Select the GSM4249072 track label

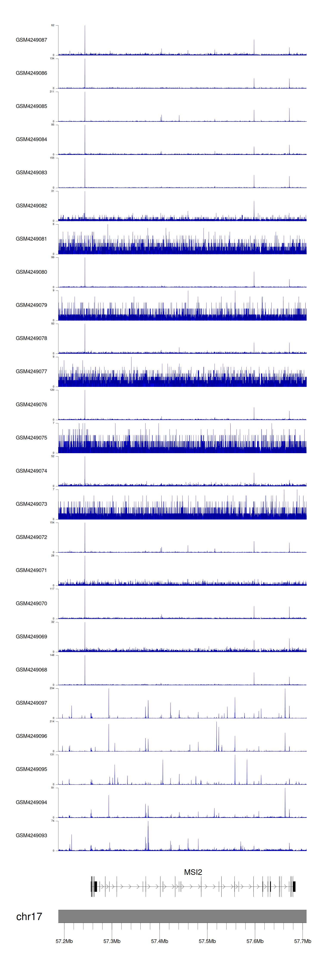pyautogui.click(x=31, y=537)
